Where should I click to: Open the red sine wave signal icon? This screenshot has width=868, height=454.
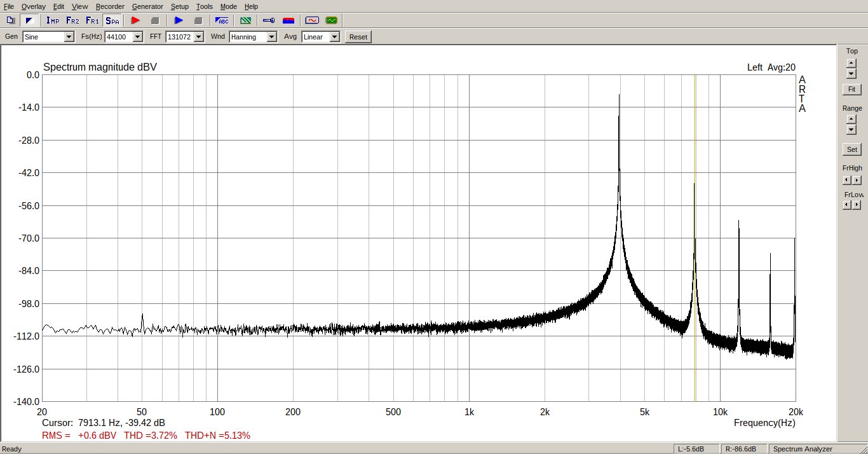point(311,20)
